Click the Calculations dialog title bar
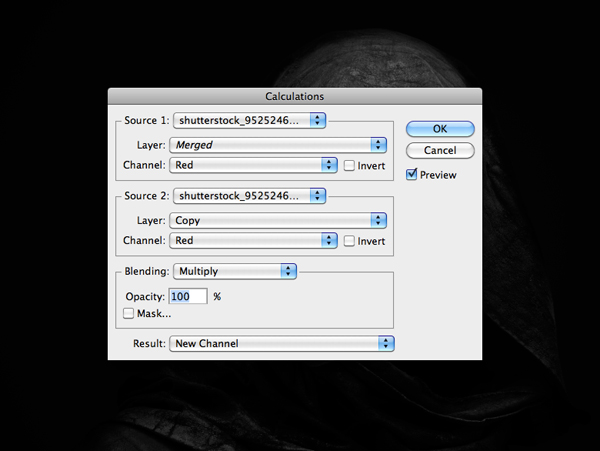The height and width of the screenshot is (451, 600). [294, 97]
